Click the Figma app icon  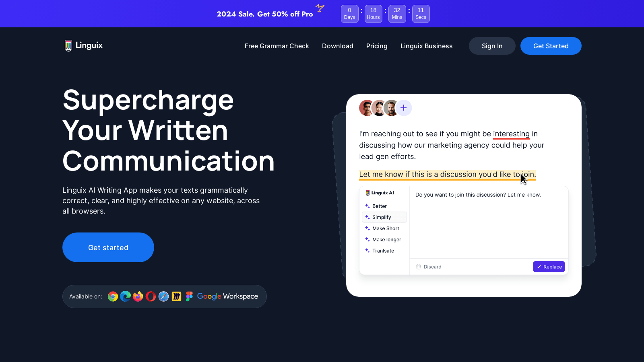tap(189, 296)
